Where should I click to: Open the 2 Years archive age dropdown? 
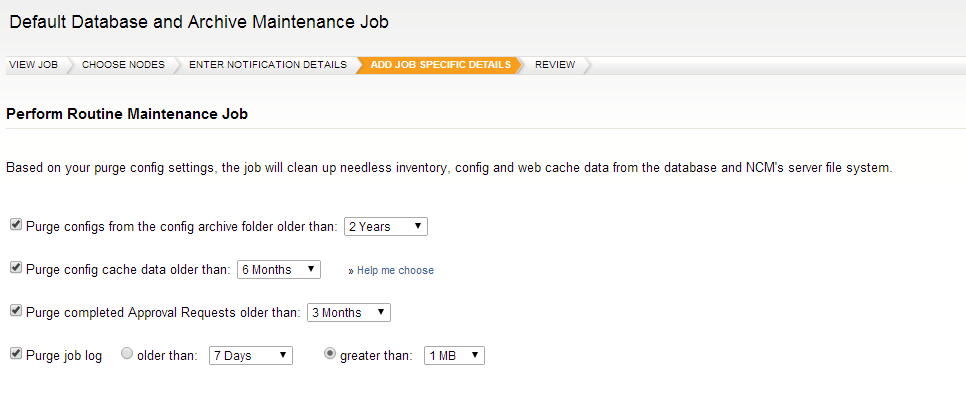(385, 227)
